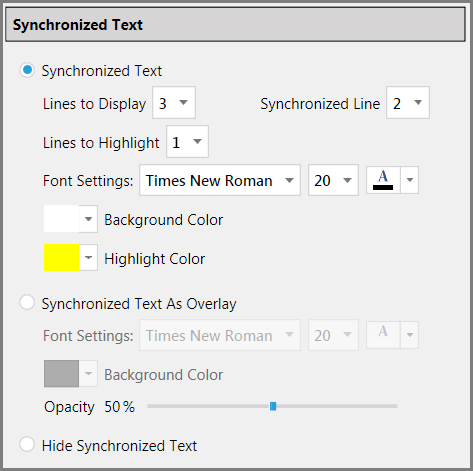
Task: Choose Hide Synchronized Text radio button
Action: point(27,444)
